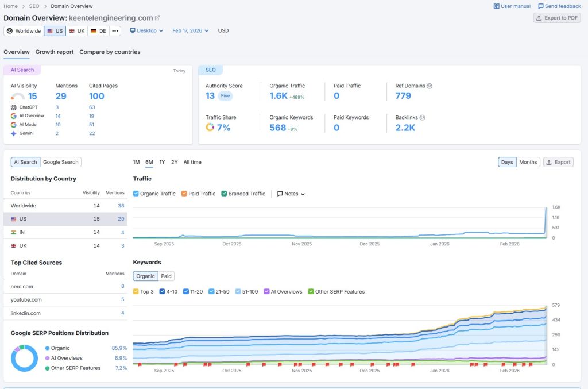Image resolution: width=588 pixels, height=389 pixels.
Task: Click the ChatGPT icon in AI Search
Action: point(14,107)
